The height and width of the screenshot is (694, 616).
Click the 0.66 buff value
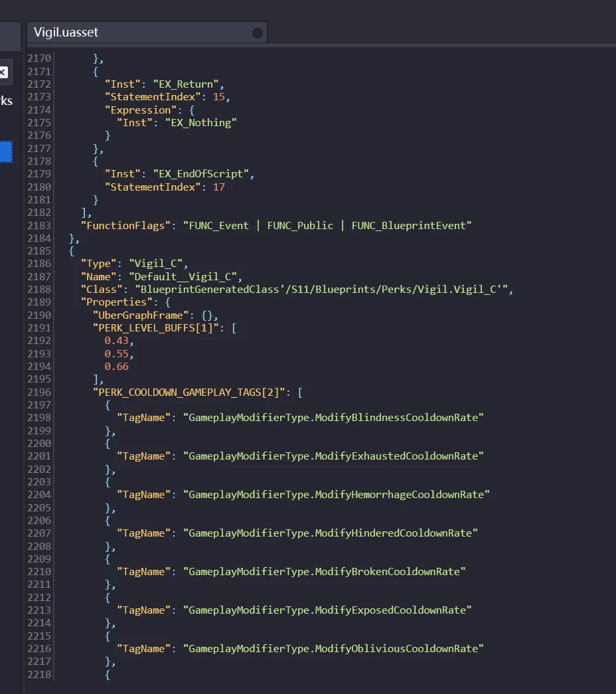pos(117,366)
